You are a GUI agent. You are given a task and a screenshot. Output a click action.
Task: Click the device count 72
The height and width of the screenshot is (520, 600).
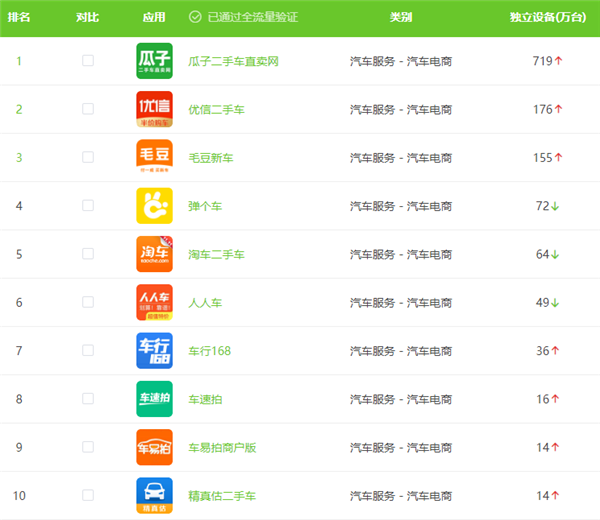[x=543, y=206]
